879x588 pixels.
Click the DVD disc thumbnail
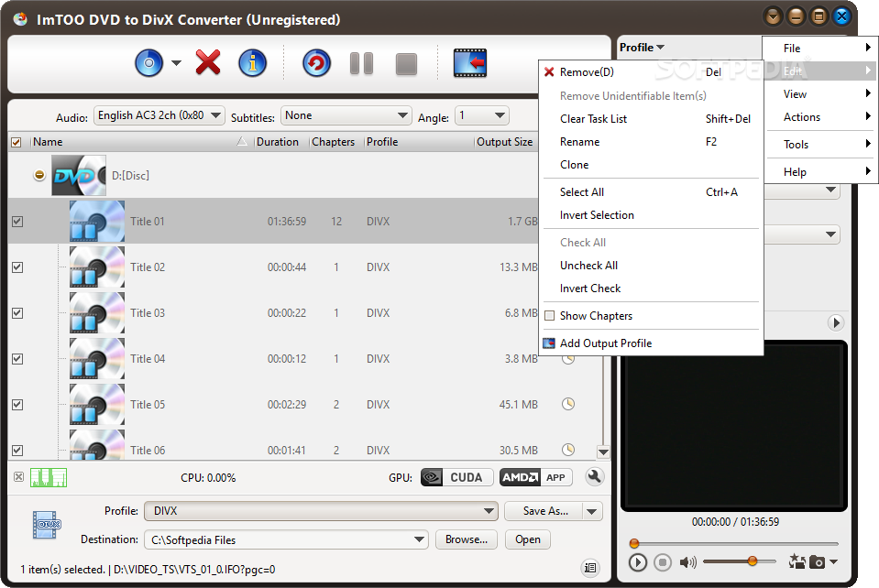(x=79, y=175)
